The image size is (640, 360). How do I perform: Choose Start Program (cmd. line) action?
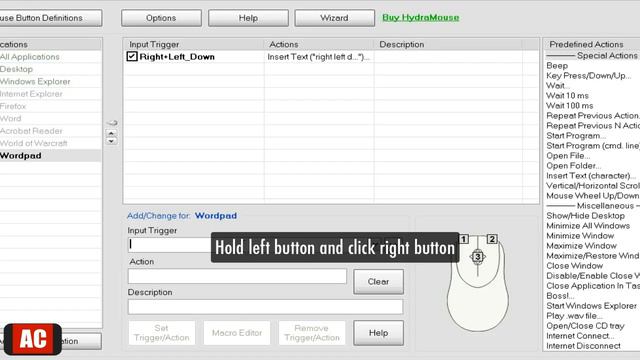(x=593, y=146)
